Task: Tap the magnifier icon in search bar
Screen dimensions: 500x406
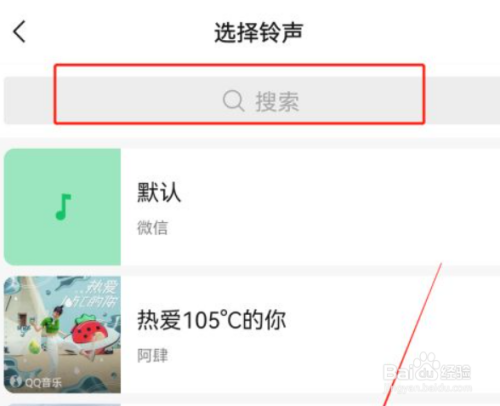Action: pyautogui.click(x=233, y=101)
